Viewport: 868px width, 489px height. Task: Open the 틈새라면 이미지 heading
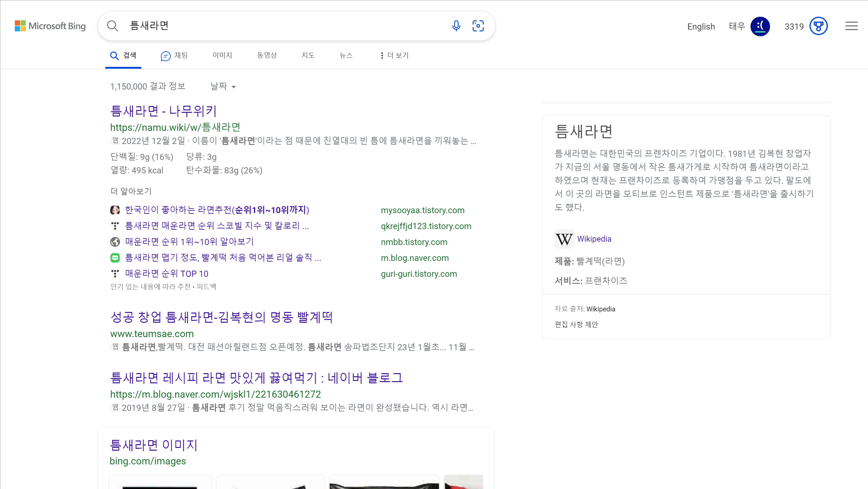pos(154,445)
